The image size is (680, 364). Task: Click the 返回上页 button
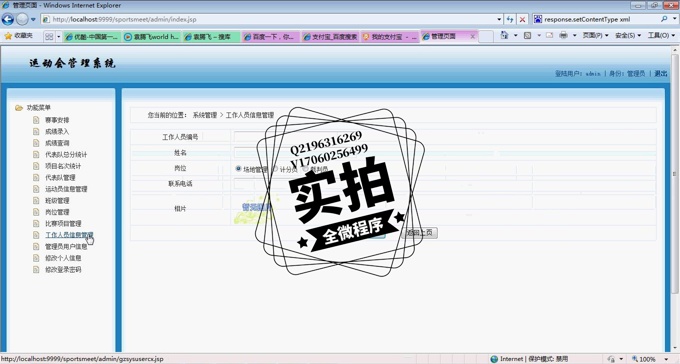coord(420,233)
